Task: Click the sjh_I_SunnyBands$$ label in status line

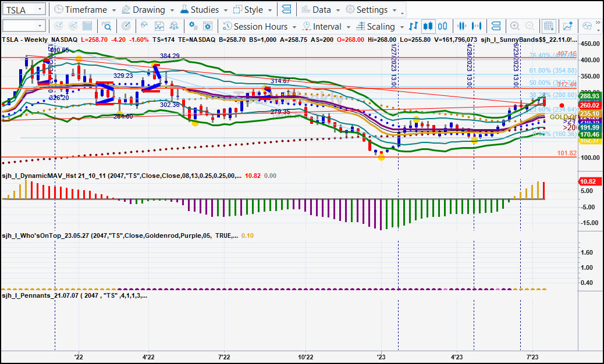Action: tap(529, 40)
